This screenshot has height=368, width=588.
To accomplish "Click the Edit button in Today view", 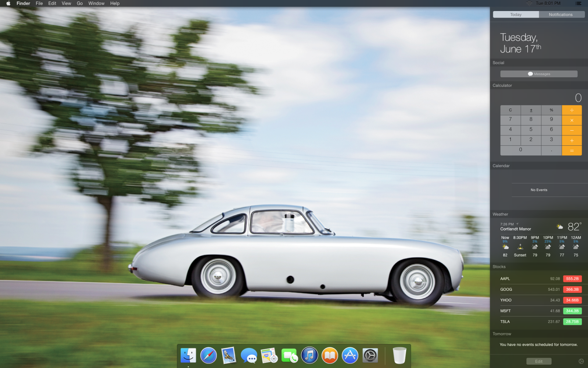I will (539, 361).
